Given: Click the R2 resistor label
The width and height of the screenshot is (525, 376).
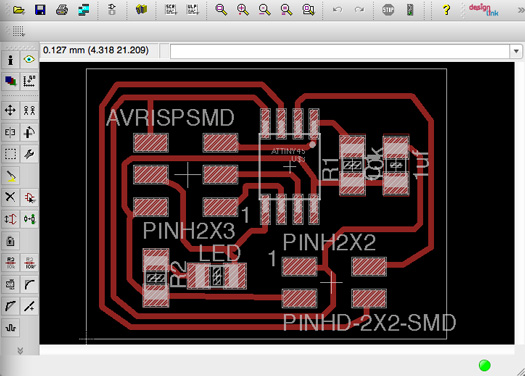Looking at the screenshot, I should [x=178, y=274].
